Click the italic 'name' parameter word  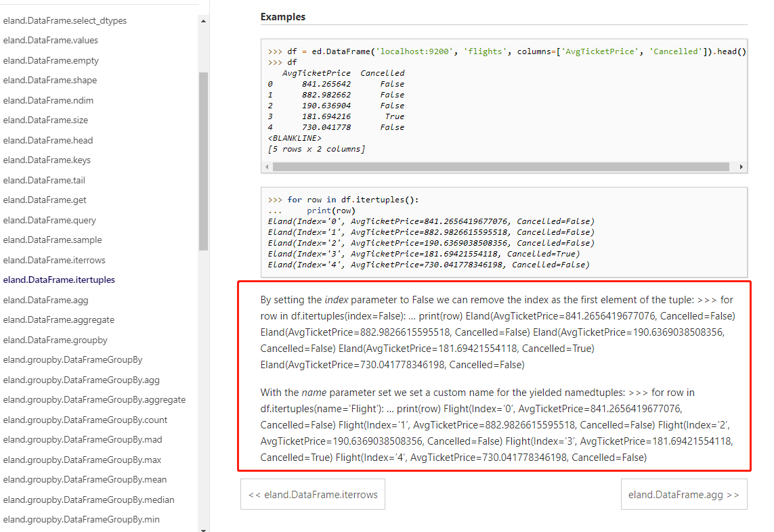pyautogui.click(x=314, y=393)
